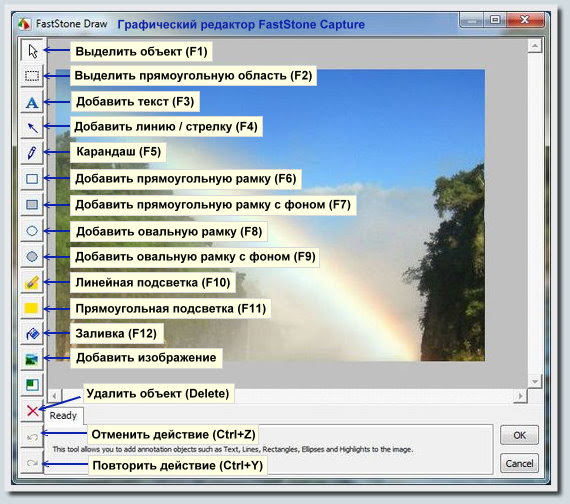This screenshot has height=504, width=570.
Task: Confirm edits with the OK button
Action: pos(519,435)
